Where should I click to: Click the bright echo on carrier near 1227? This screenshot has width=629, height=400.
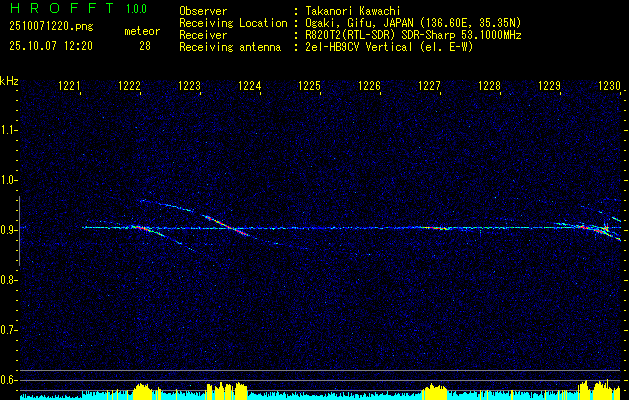click(x=434, y=228)
